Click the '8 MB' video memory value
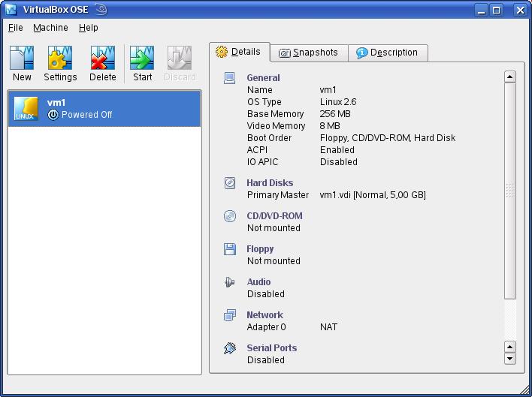 [330, 126]
